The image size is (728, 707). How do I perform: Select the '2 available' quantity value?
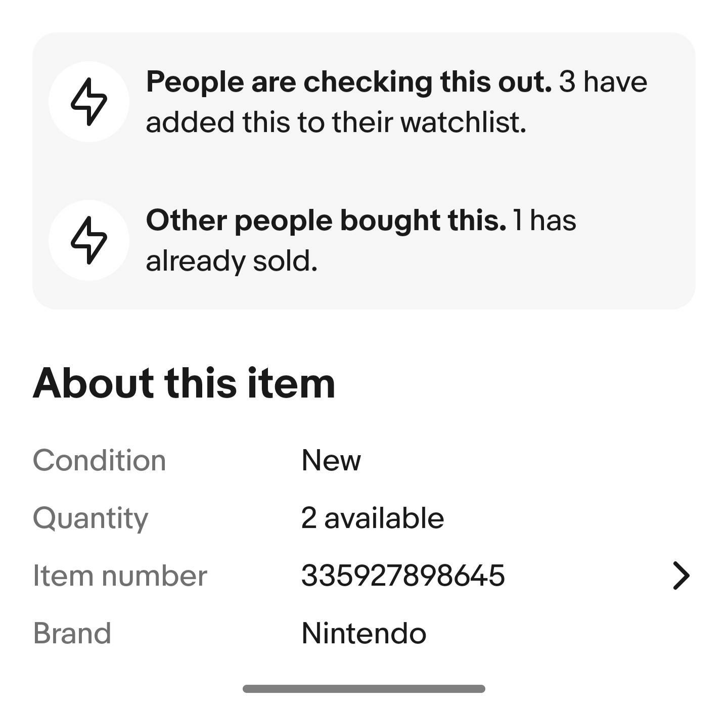pos(373,518)
